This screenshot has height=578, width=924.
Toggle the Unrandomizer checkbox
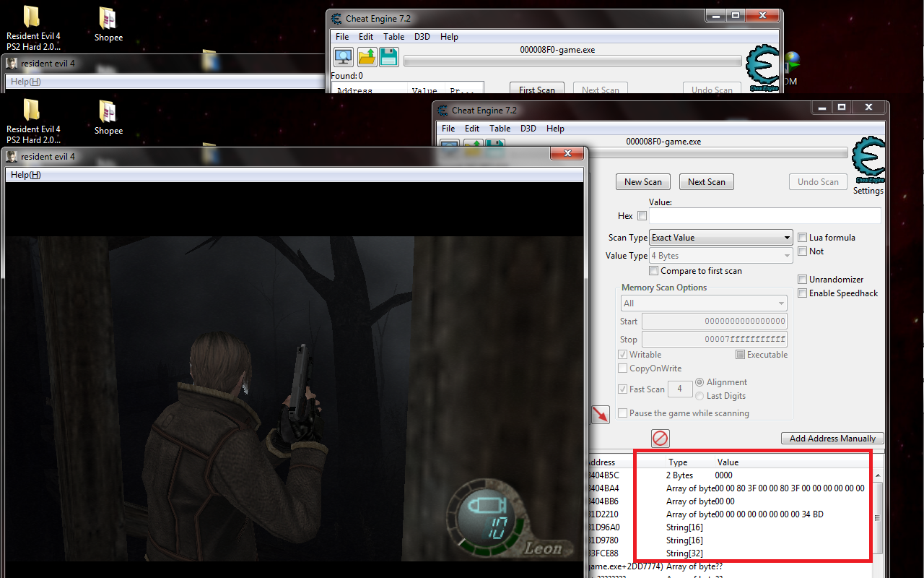[x=802, y=280]
